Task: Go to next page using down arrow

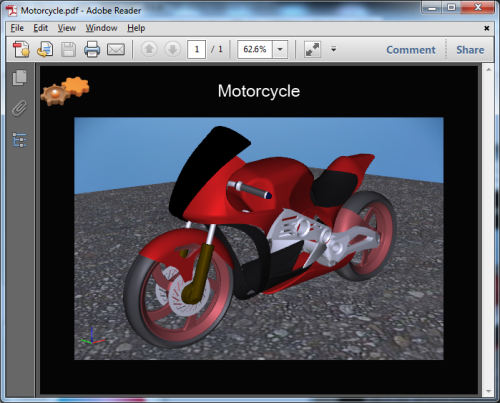Action: [x=173, y=50]
